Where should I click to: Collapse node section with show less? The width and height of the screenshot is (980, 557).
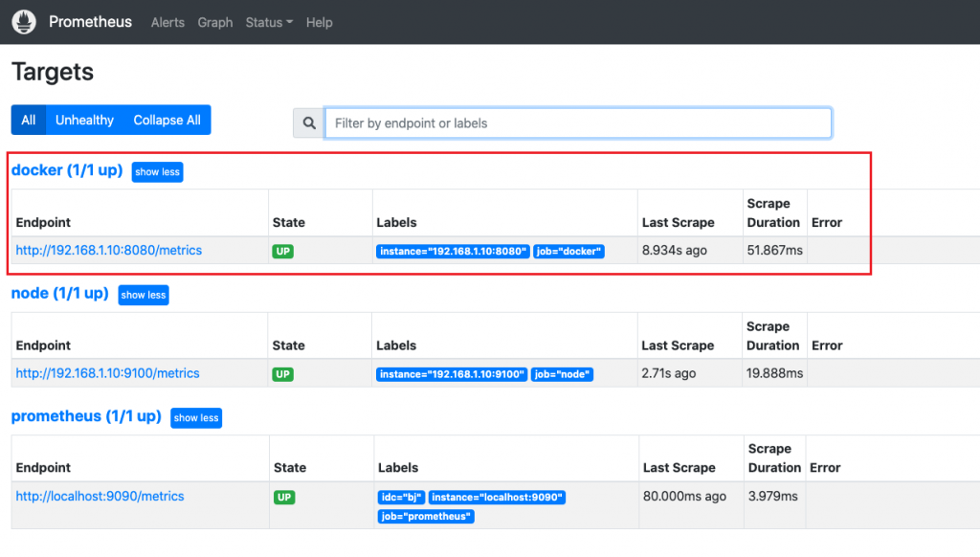144,295
